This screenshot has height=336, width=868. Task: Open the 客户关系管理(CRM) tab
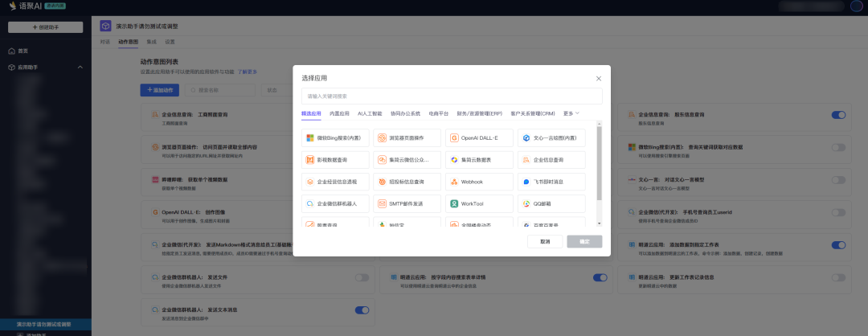point(533,113)
